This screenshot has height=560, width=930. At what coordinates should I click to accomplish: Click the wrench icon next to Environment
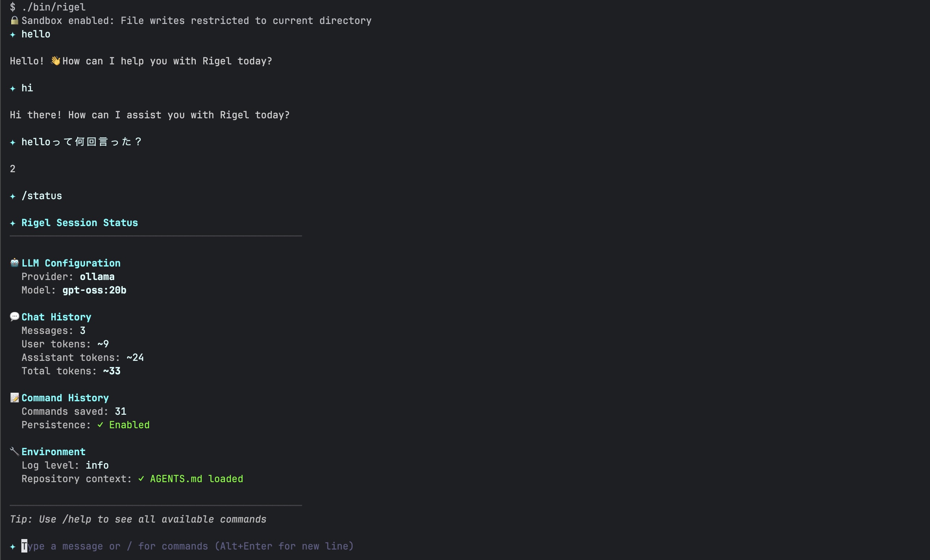14,451
